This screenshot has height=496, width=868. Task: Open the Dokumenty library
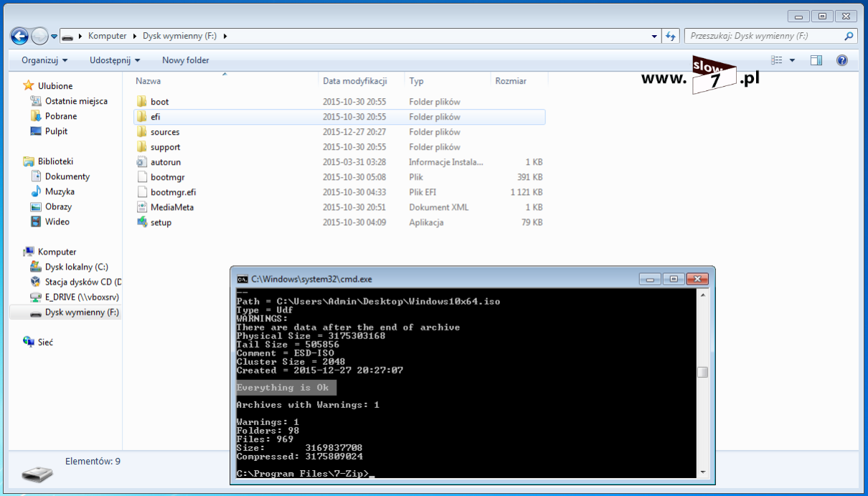coord(67,176)
